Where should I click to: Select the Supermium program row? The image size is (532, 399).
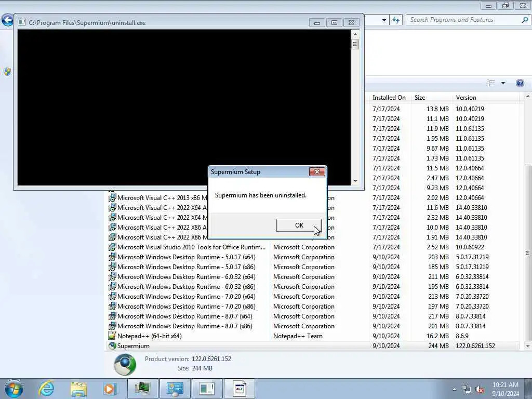[312, 346]
